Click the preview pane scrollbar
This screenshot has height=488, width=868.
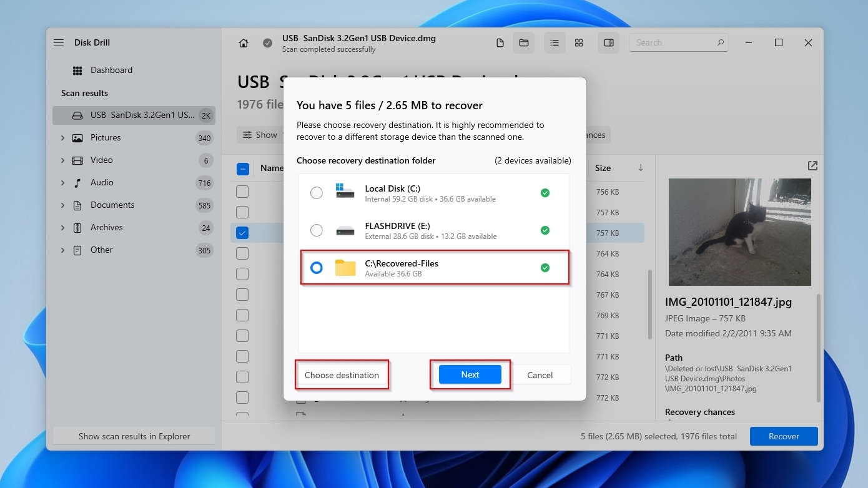coord(818,348)
